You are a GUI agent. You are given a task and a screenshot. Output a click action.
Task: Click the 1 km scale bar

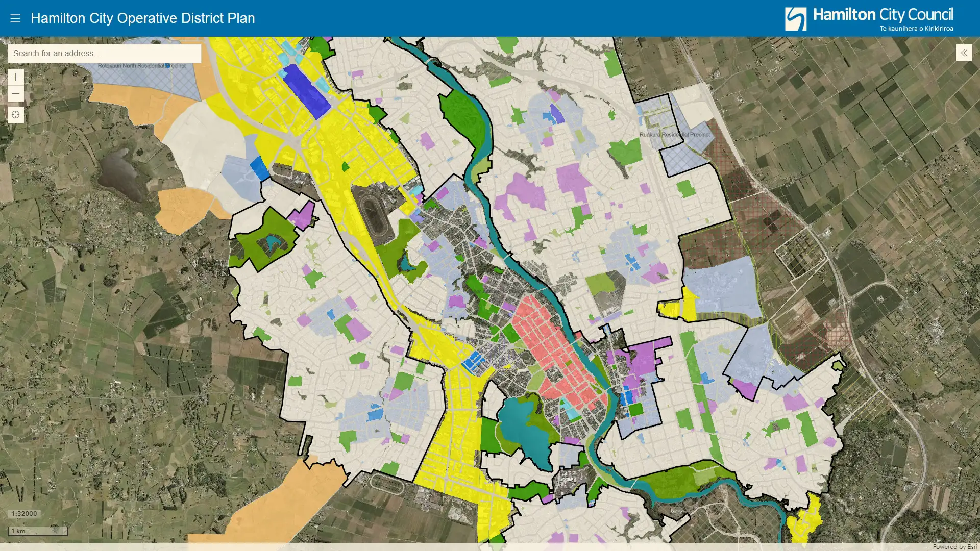coord(37,531)
